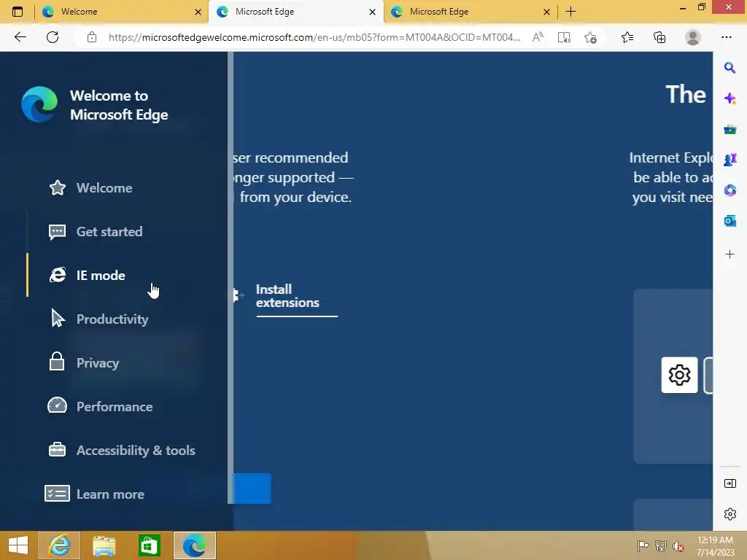The height and width of the screenshot is (560, 747).
Task: Add a site to the sidebar with plus
Action: click(729, 254)
